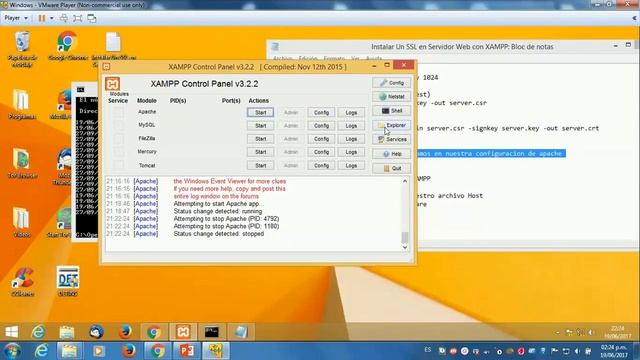Open the Shell button in XAMPP
The image size is (640, 360).
pos(391,111)
